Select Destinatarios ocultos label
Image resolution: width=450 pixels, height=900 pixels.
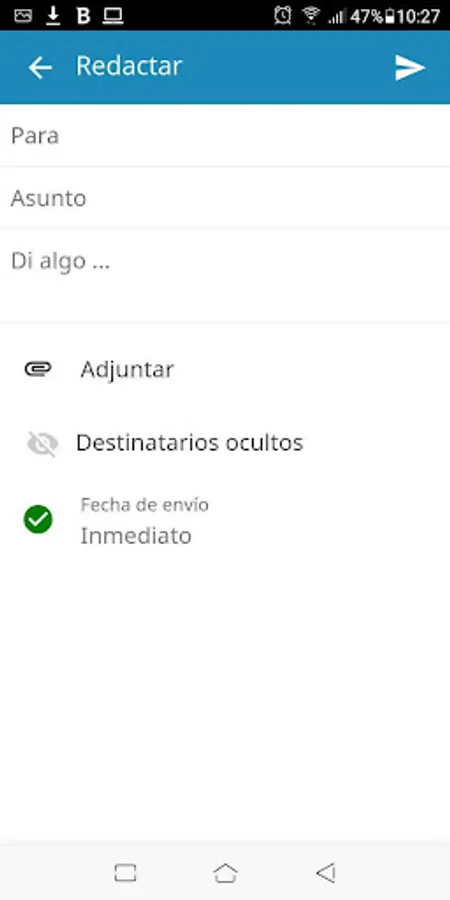[x=189, y=443]
